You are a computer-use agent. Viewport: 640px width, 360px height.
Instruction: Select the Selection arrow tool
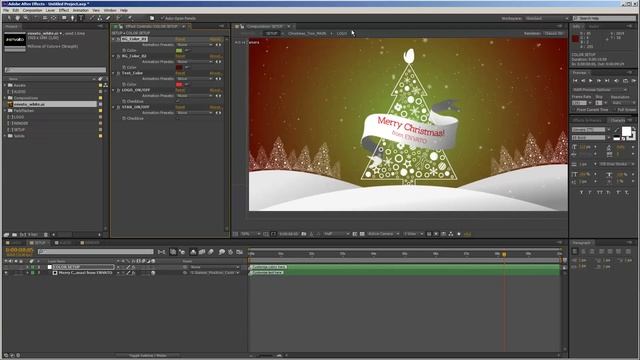[x=9, y=18]
